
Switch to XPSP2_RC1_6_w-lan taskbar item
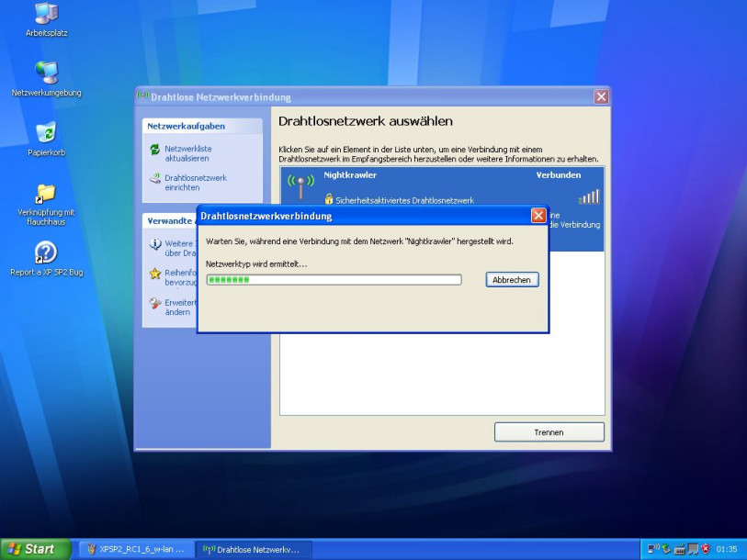(x=136, y=549)
